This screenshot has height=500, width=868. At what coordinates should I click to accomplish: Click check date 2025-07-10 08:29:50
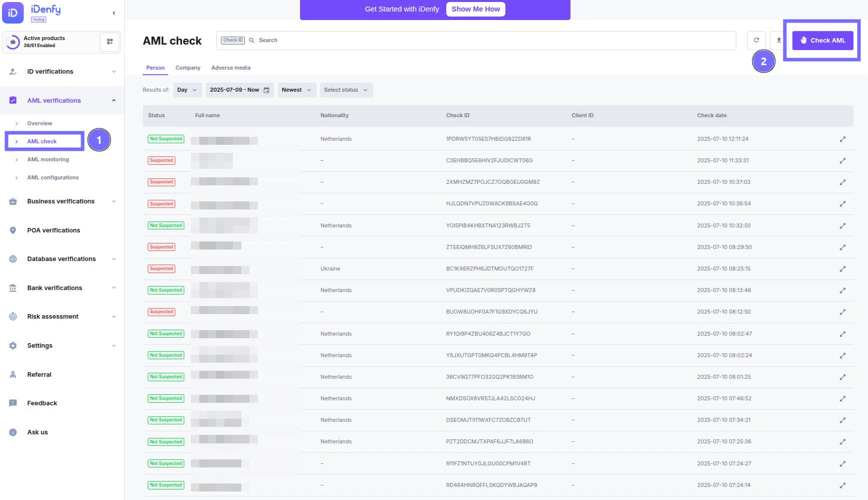pyautogui.click(x=724, y=247)
